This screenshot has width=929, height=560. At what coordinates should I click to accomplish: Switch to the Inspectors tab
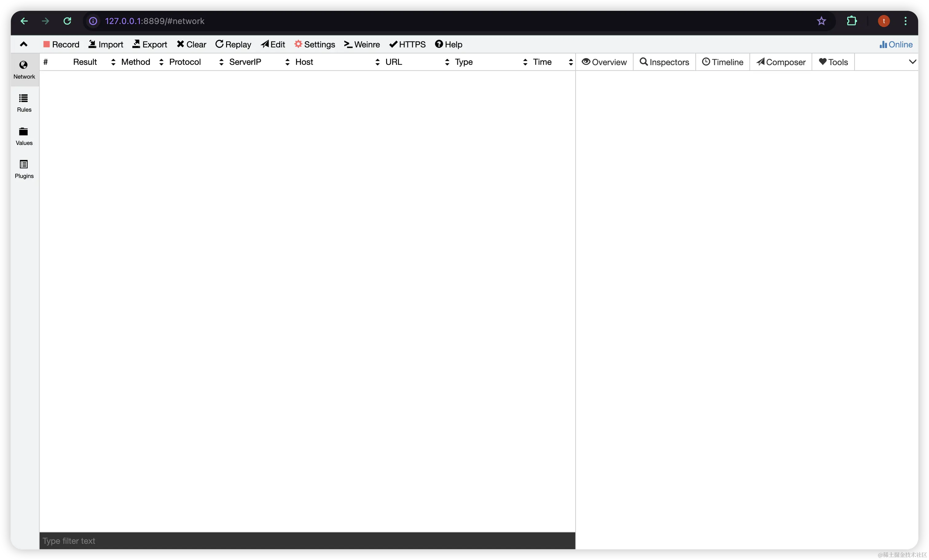point(664,62)
